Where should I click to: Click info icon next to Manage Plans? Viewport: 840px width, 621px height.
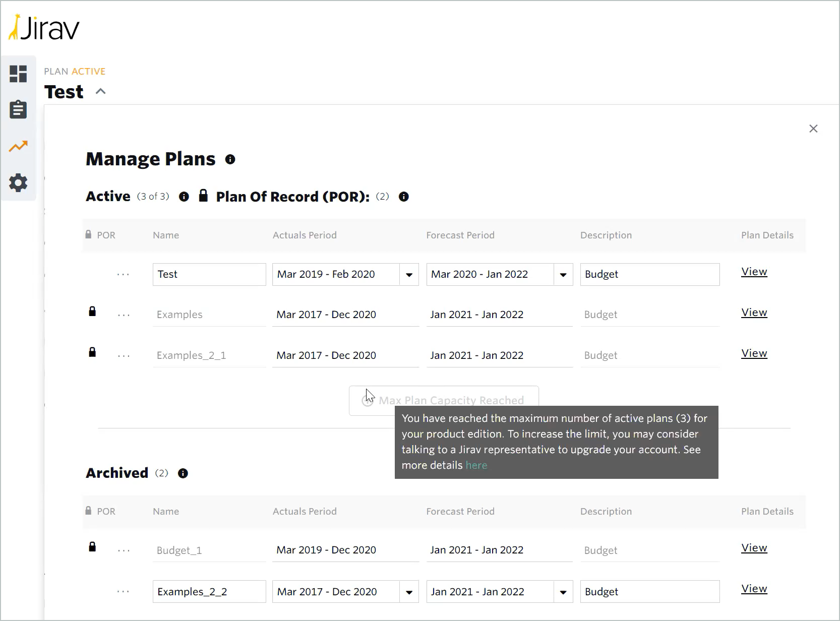click(230, 159)
